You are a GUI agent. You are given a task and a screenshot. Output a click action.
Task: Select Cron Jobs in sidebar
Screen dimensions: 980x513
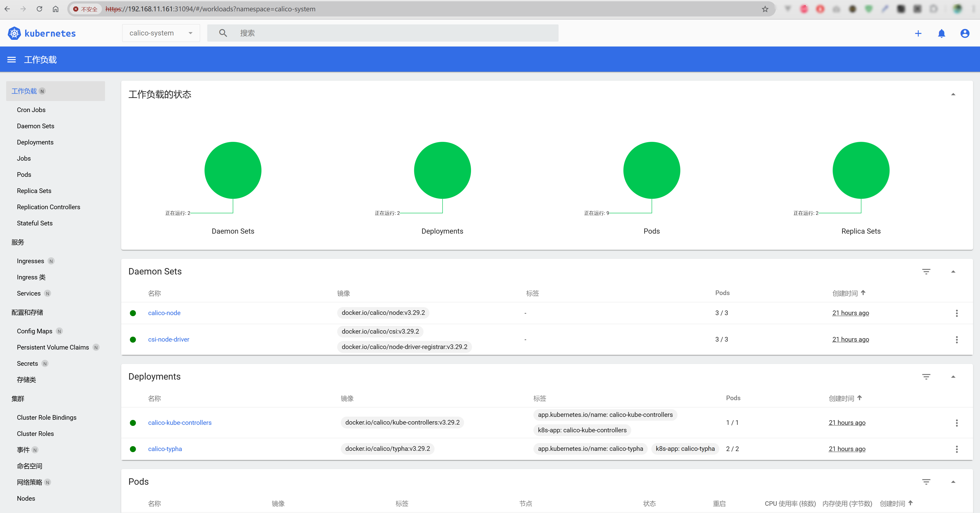(31, 110)
